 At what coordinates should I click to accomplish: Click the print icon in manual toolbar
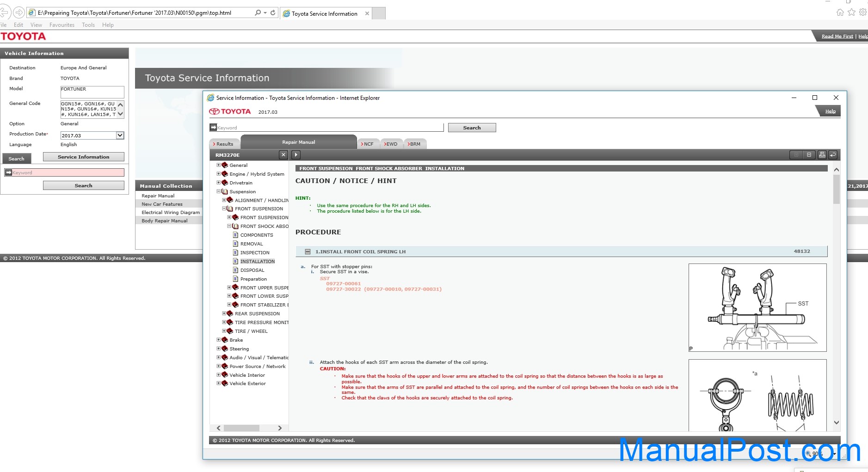point(822,155)
